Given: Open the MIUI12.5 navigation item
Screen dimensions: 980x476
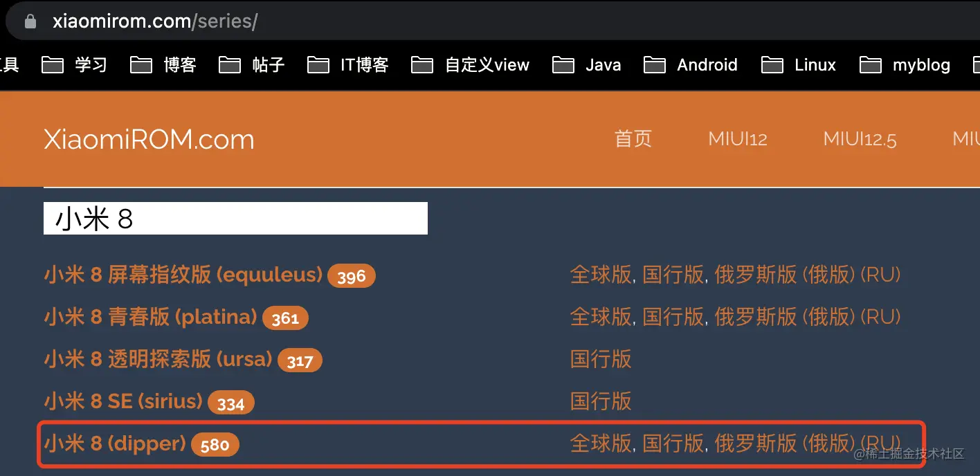Looking at the screenshot, I should (x=860, y=139).
